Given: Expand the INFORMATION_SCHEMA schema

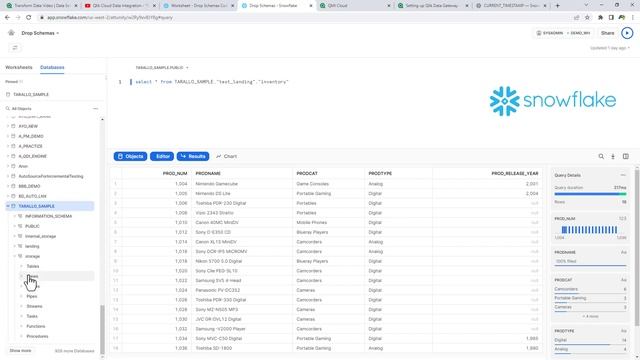Looking at the screenshot, I should coord(15,216).
